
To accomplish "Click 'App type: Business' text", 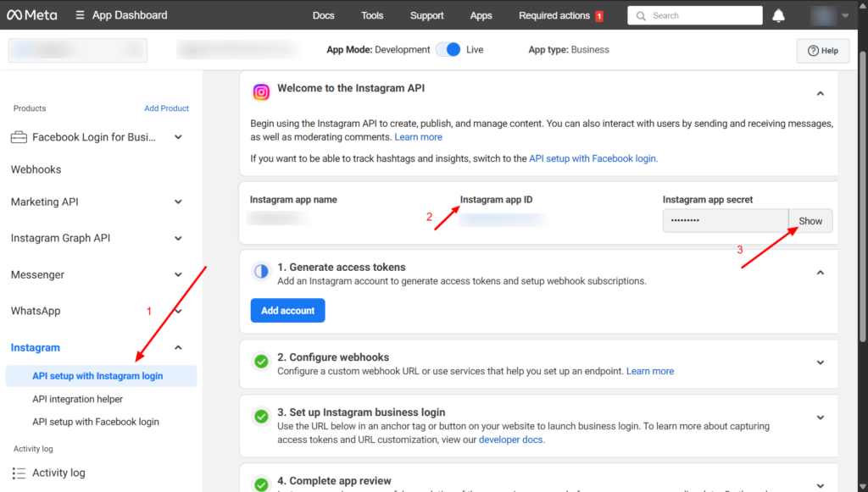I will (569, 50).
